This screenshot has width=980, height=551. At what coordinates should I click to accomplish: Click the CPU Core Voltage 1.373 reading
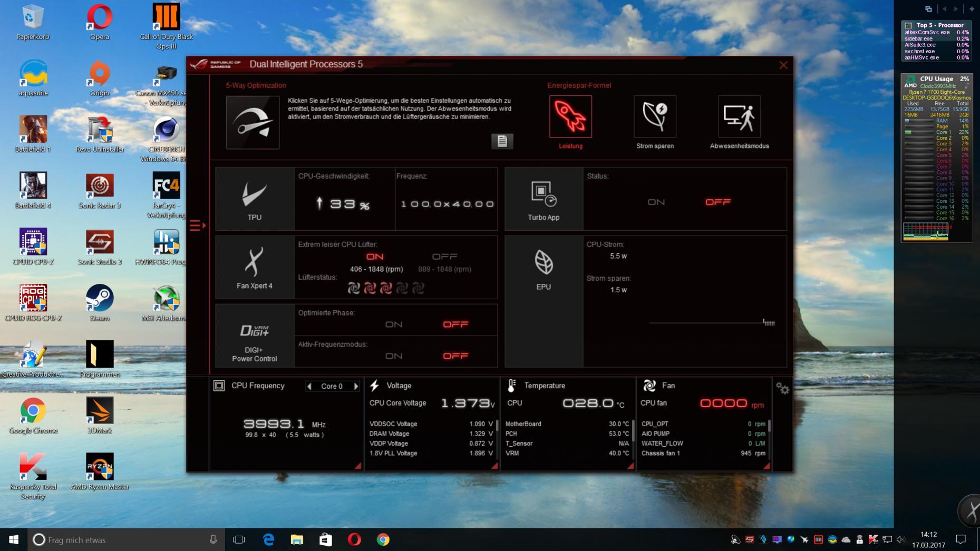468,404
